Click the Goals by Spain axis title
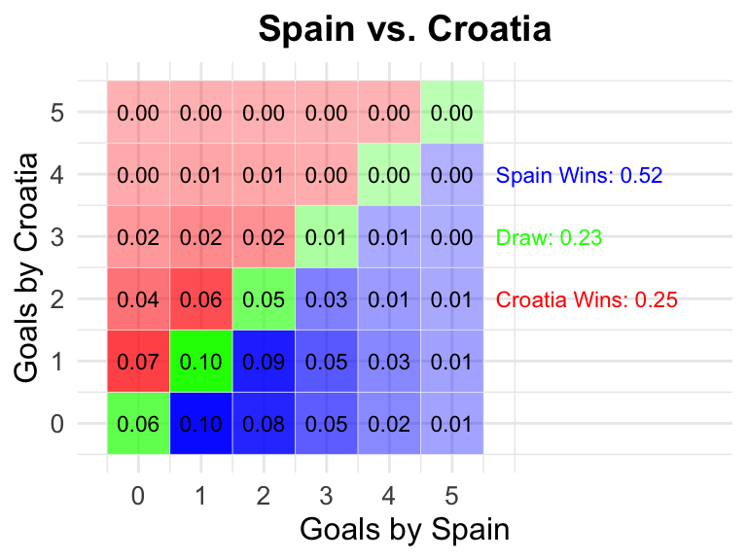The height and width of the screenshot is (560, 747). [405, 530]
